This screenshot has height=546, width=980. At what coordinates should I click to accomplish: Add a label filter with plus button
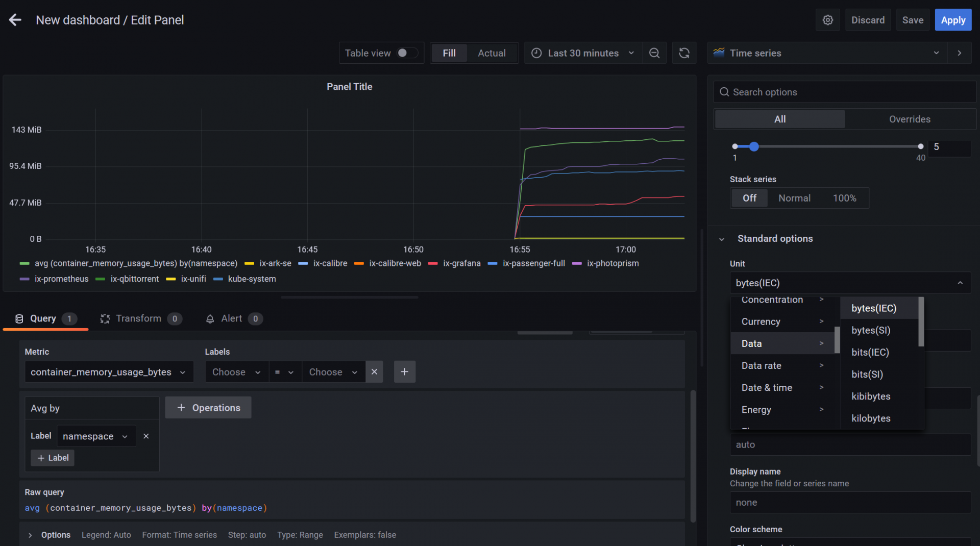click(405, 371)
